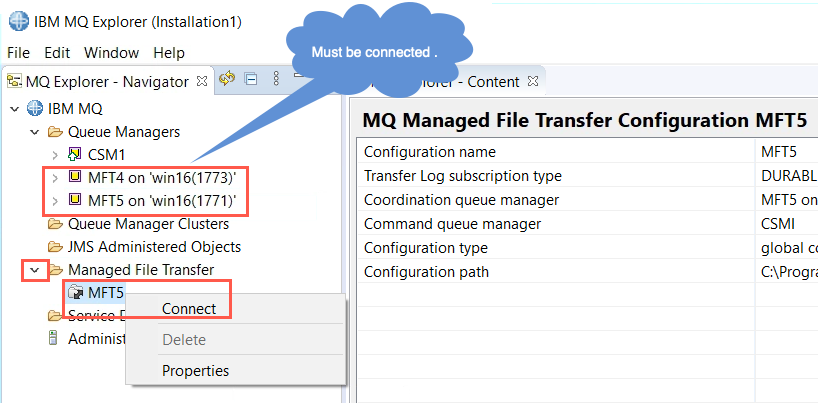Image resolution: width=818 pixels, height=403 pixels.
Task: Open the Help menu
Action: coord(169,53)
